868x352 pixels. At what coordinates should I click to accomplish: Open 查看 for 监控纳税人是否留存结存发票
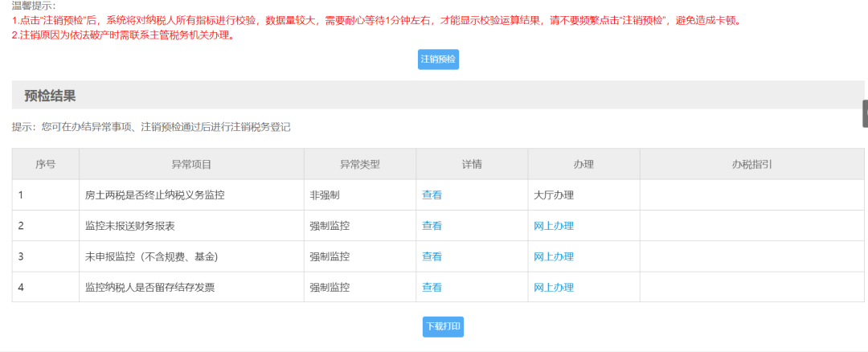click(432, 287)
